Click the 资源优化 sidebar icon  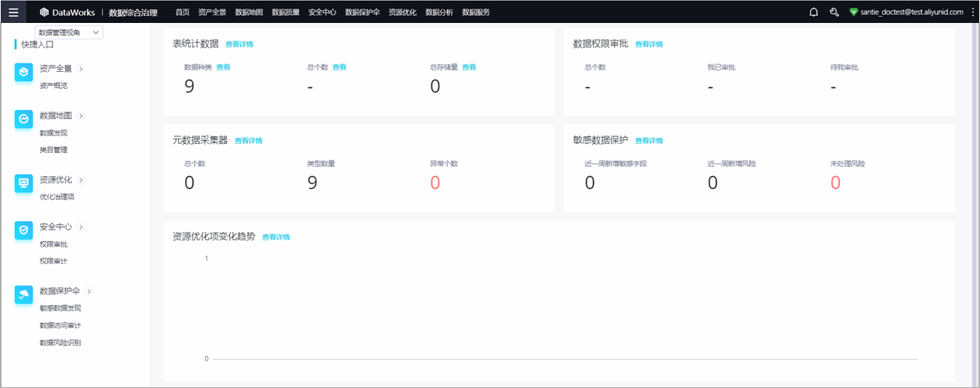click(x=24, y=183)
